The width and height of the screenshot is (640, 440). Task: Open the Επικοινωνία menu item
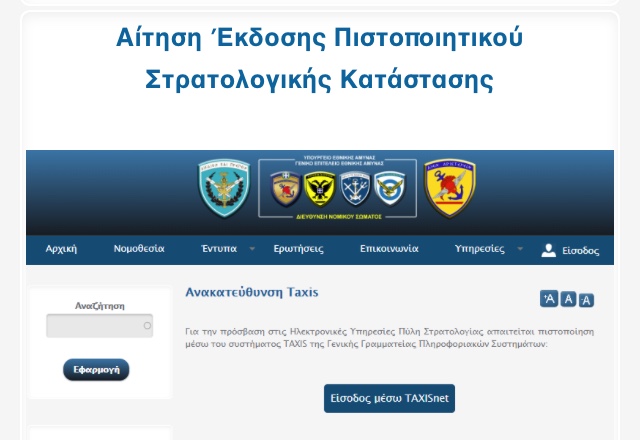coord(389,249)
